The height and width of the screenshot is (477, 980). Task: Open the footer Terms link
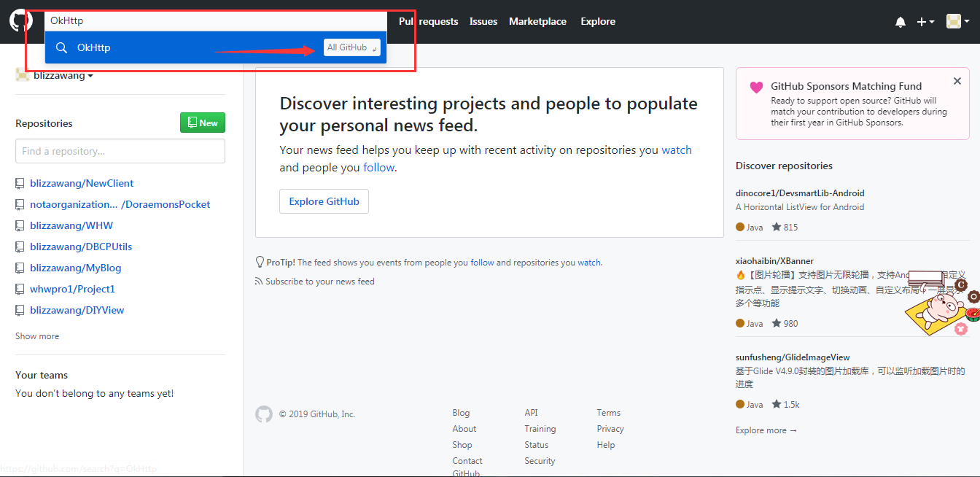[x=608, y=413]
